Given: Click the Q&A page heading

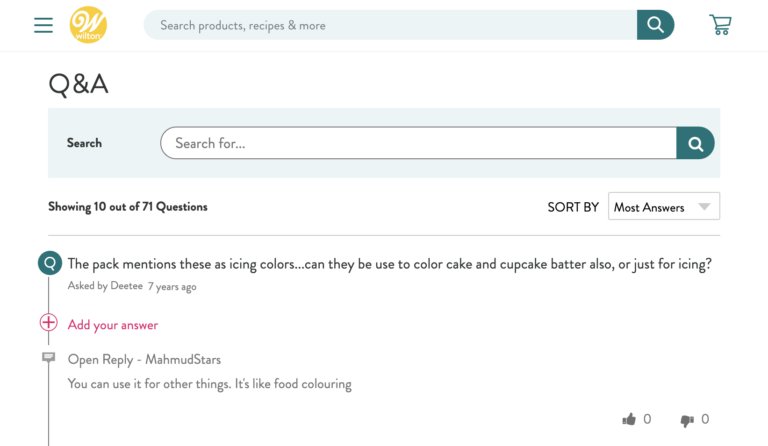Looking at the screenshot, I should pyautogui.click(x=78, y=84).
